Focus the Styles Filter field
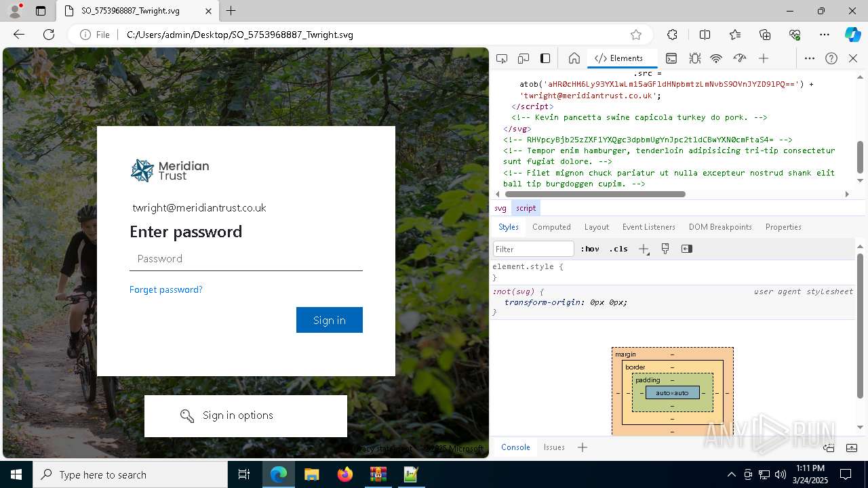The width and height of the screenshot is (868, 488). [x=534, y=249]
